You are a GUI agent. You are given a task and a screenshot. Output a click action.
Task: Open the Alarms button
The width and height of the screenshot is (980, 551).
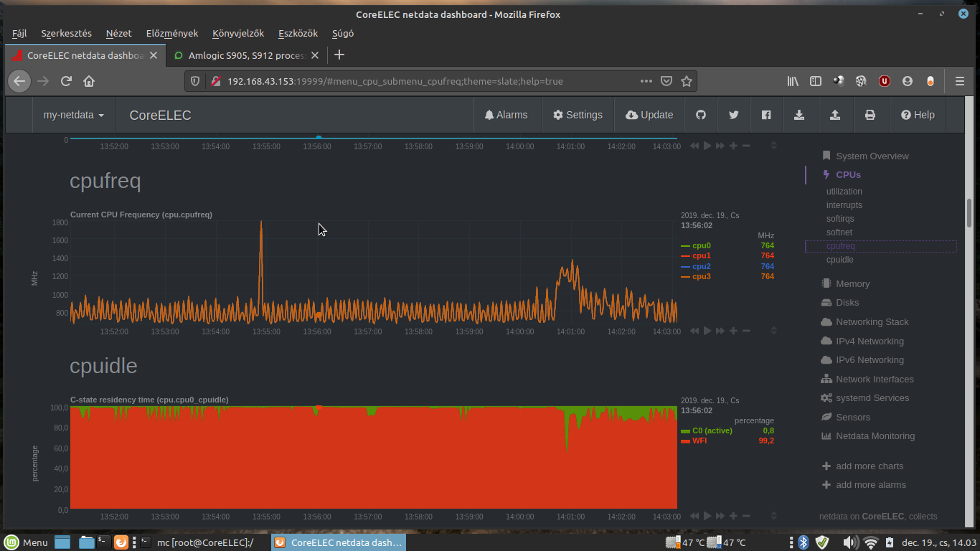point(507,115)
